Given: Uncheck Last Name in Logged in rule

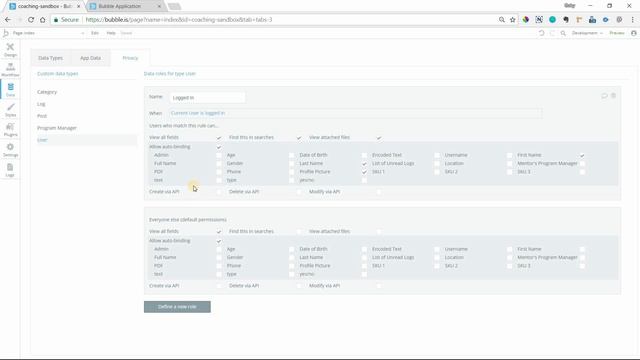Looking at the screenshot, I should (x=364, y=164).
